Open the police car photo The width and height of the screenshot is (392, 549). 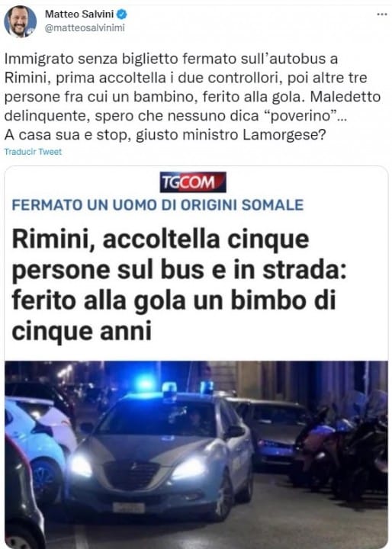pyautogui.click(x=196, y=454)
